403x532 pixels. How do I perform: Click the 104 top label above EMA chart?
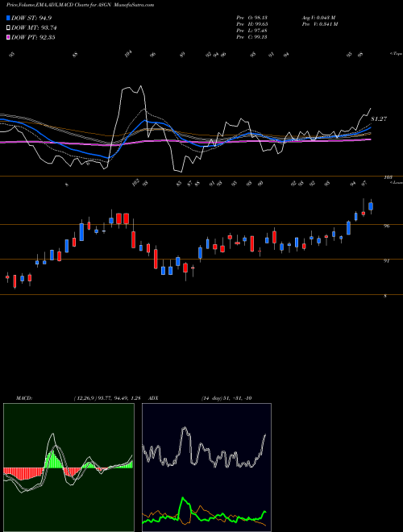coord(128,54)
